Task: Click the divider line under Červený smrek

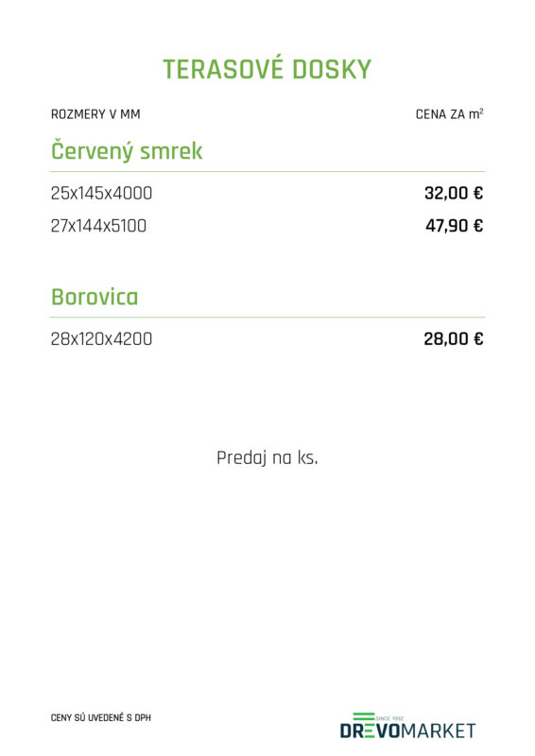Action: click(267, 171)
